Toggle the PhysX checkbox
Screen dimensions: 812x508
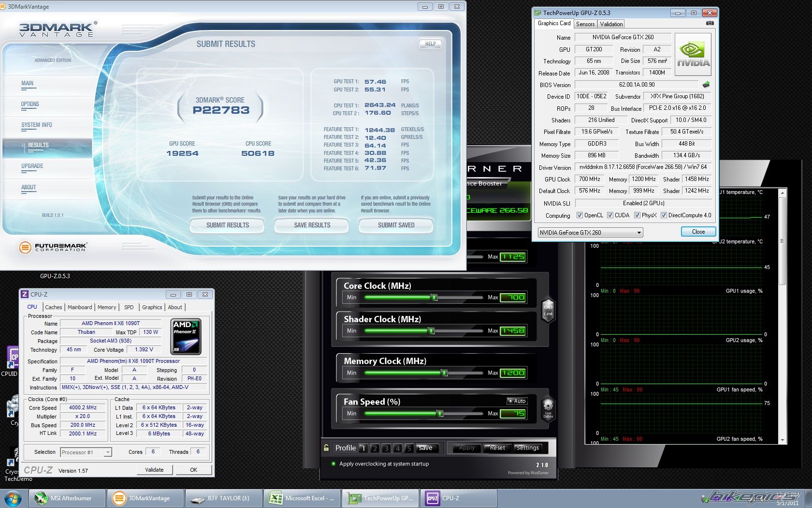pyautogui.click(x=637, y=215)
